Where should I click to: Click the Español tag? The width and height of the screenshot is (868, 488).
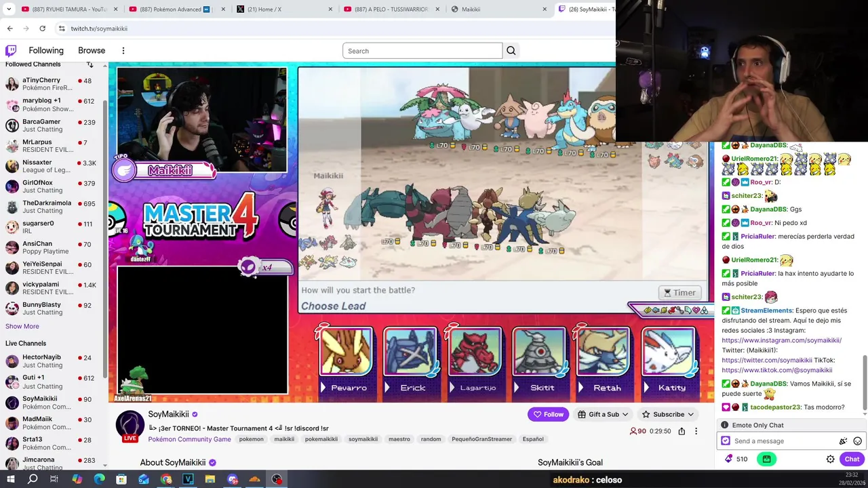click(533, 439)
